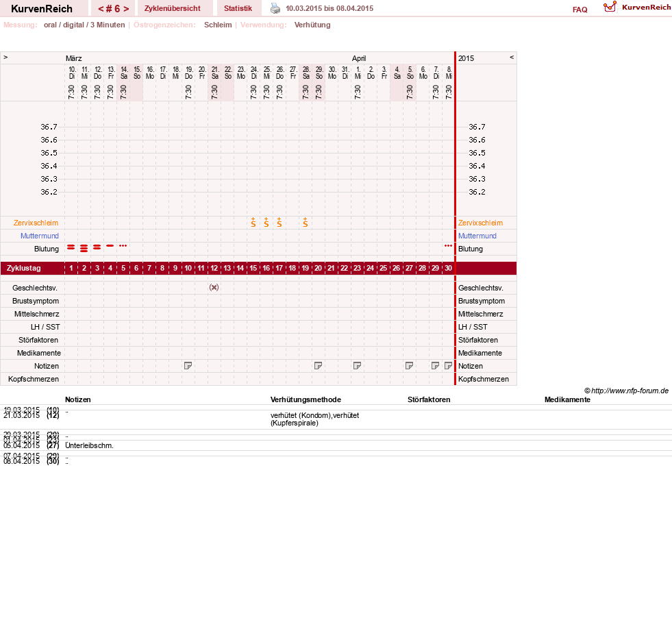Go to previous cycle with the < arrow beside #6

tap(101, 9)
